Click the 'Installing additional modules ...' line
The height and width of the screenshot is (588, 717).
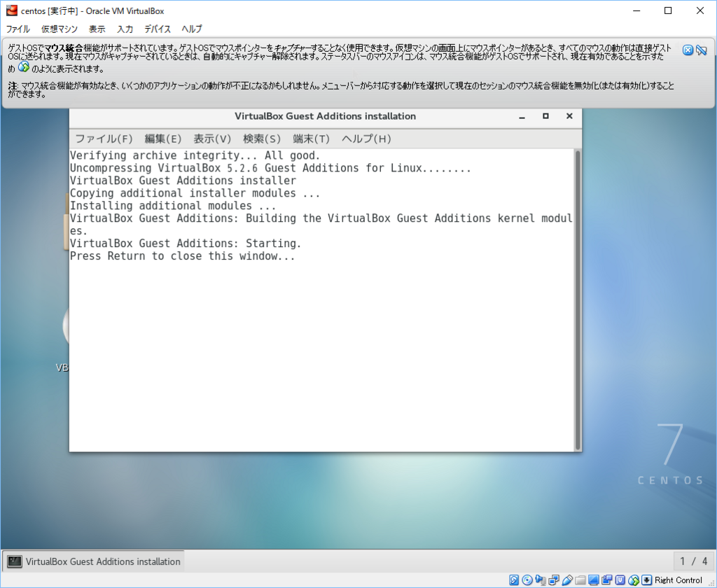coord(173,206)
